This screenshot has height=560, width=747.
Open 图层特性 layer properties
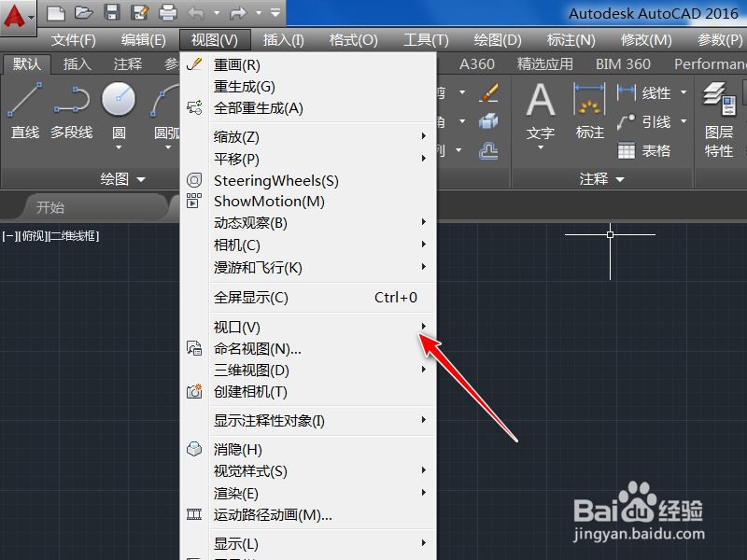[719, 119]
